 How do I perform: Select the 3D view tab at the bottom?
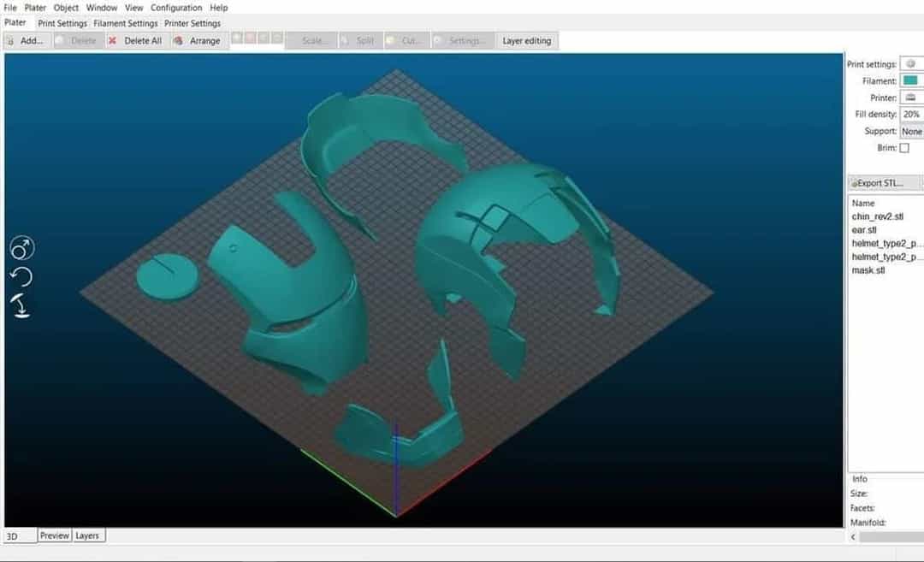tap(20, 536)
